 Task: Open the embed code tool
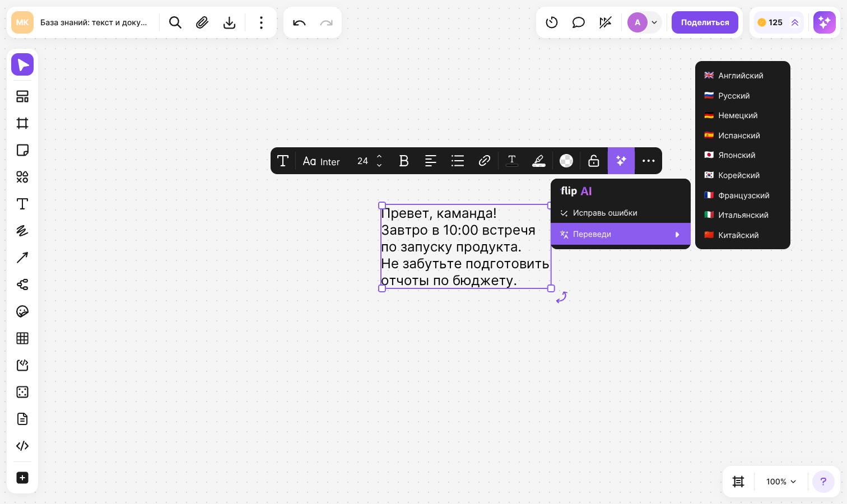pyautogui.click(x=22, y=446)
